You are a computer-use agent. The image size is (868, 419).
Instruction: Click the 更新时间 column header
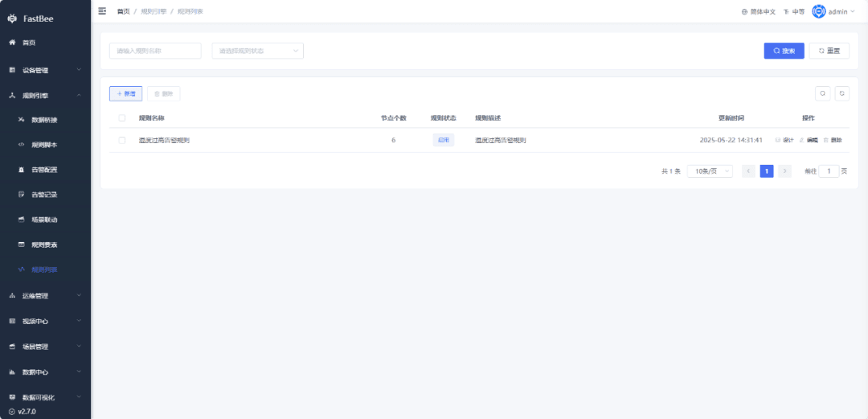click(x=731, y=118)
